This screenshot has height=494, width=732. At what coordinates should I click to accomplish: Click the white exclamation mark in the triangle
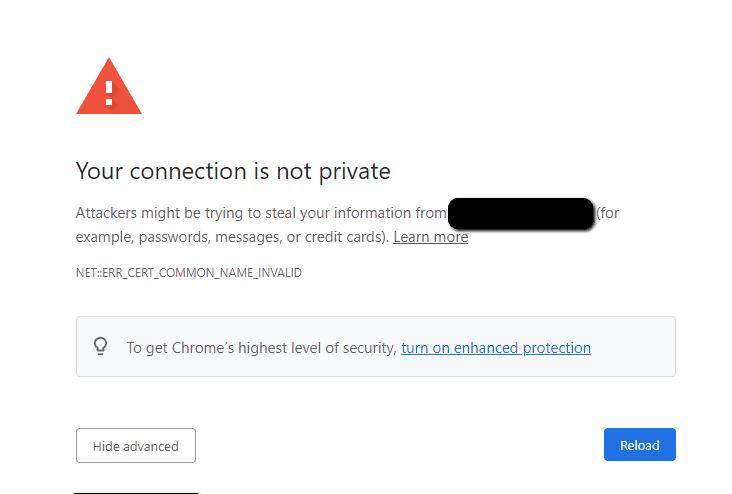109,91
